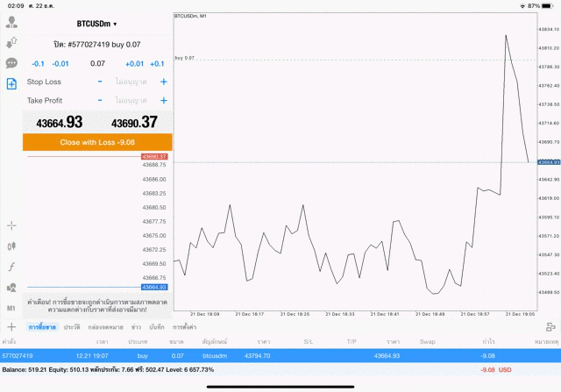Change chart type with candlestick icon

(x=12, y=246)
